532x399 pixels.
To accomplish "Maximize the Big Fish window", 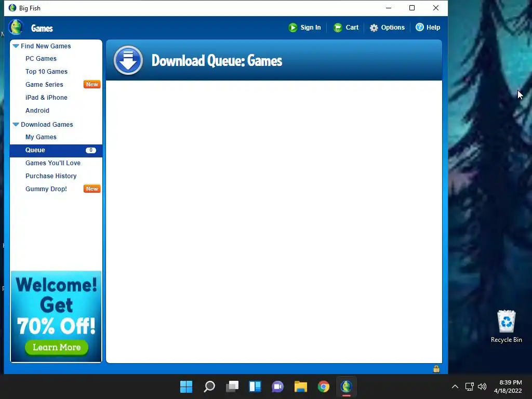I will (x=412, y=8).
